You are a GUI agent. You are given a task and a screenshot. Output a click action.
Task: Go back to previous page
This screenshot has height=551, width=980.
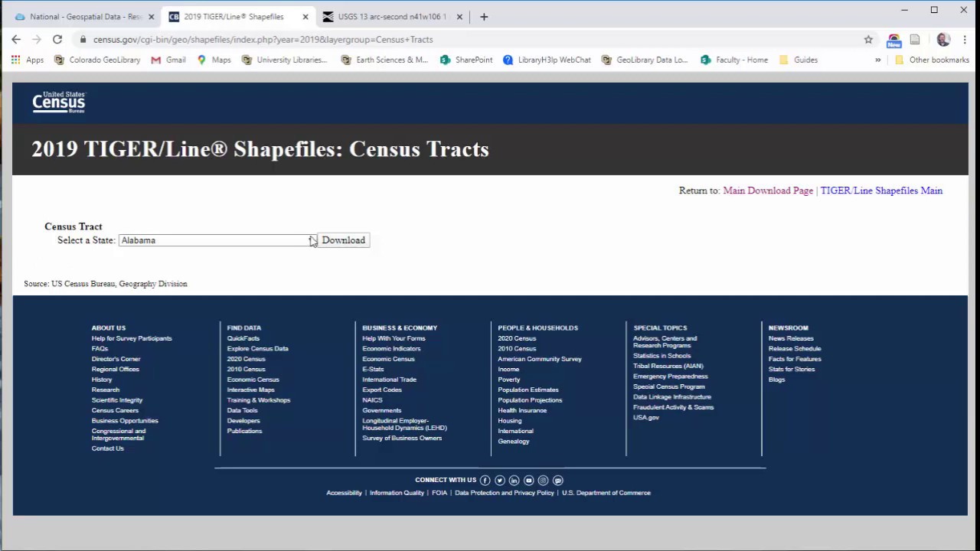(16, 39)
